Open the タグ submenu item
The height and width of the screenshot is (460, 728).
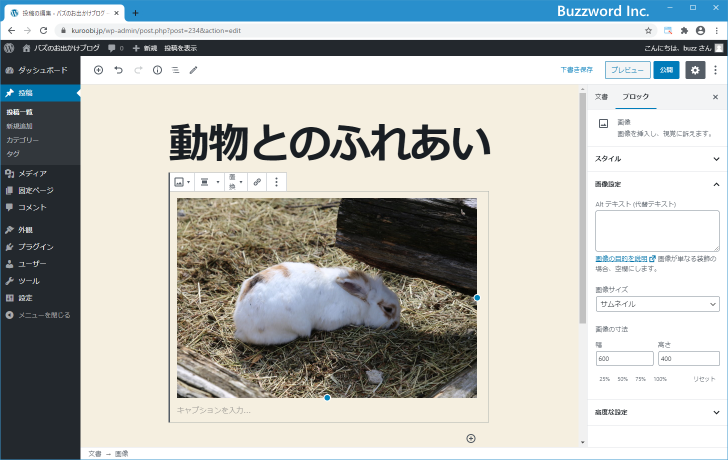click(13, 154)
